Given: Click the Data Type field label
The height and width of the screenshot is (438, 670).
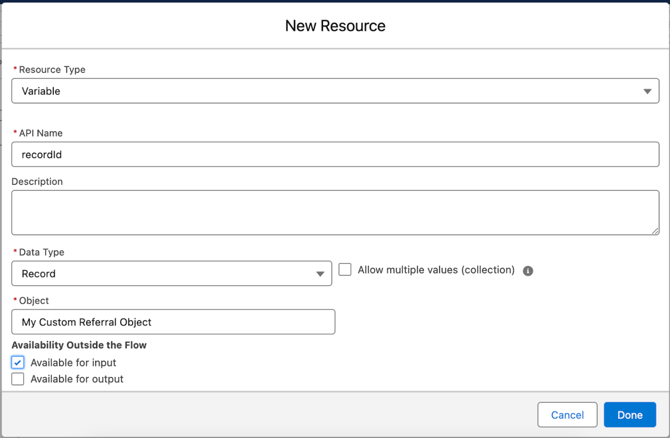Looking at the screenshot, I should point(42,252).
